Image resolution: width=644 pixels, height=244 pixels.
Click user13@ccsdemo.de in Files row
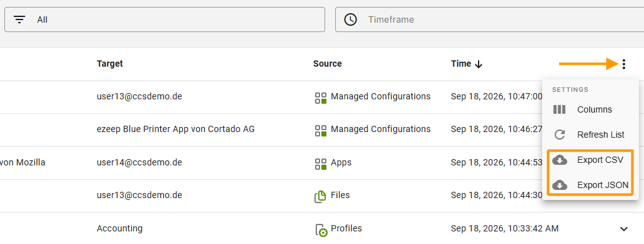click(x=139, y=195)
